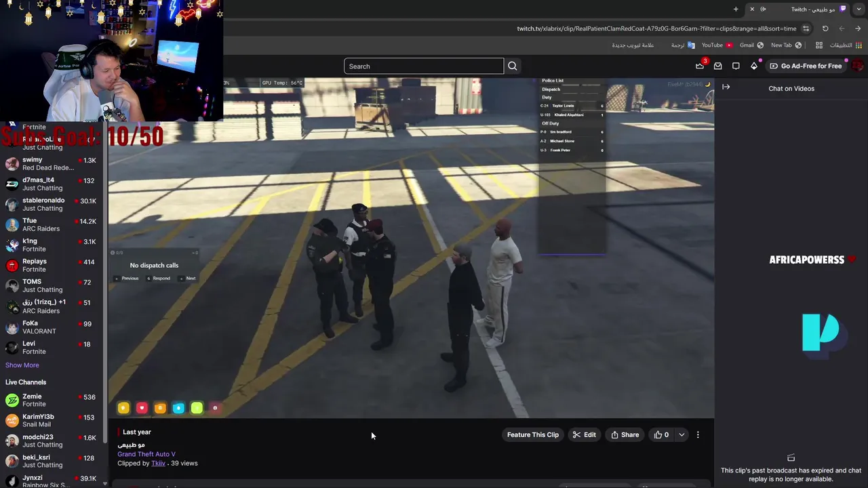Click Respond in dispatch calls panel
Screen dimensions: 868x488
[x=159, y=279]
